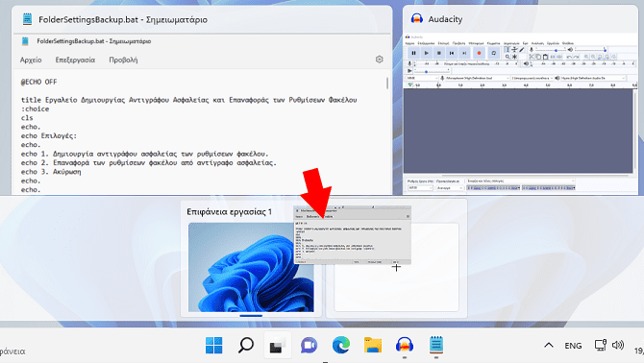Open Audacity selection format dropdown
Screen dimensions: 644x363
click(520, 181)
